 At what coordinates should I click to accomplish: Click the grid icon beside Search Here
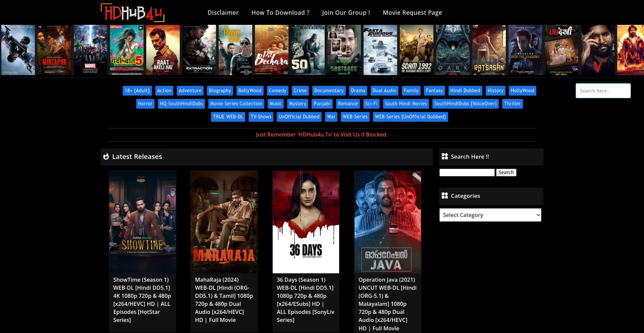[445, 157]
